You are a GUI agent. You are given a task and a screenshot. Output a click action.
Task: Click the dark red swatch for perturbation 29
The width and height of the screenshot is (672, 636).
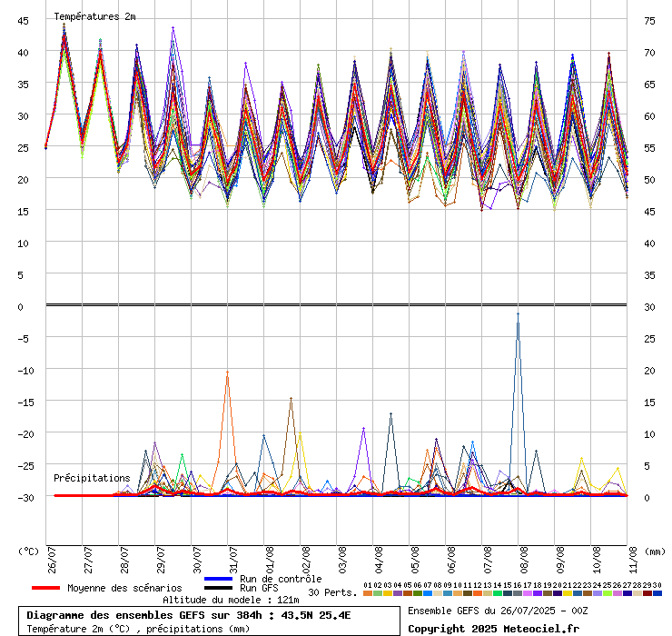point(647,593)
